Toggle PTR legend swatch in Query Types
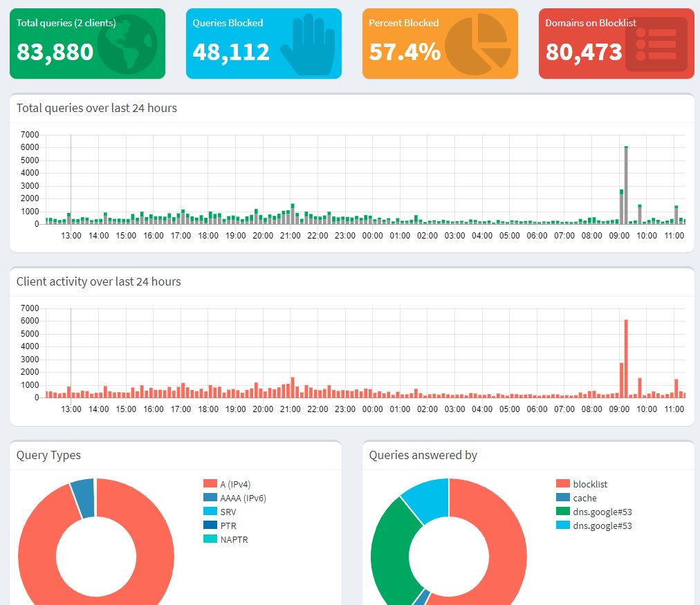Viewport: 700px width, 605px height. pyautogui.click(x=210, y=525)
